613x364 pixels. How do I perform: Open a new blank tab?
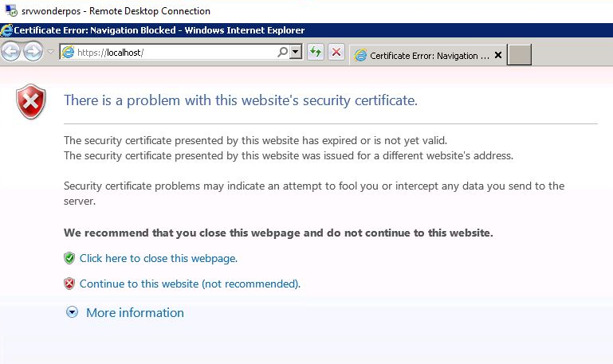(519, 55)
